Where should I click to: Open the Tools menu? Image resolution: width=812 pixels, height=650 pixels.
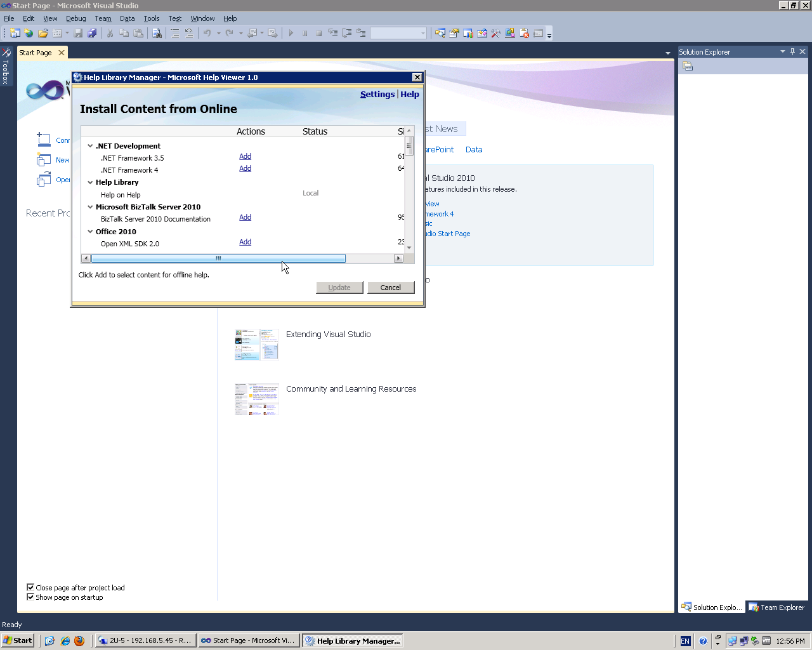tap(152, 18)
